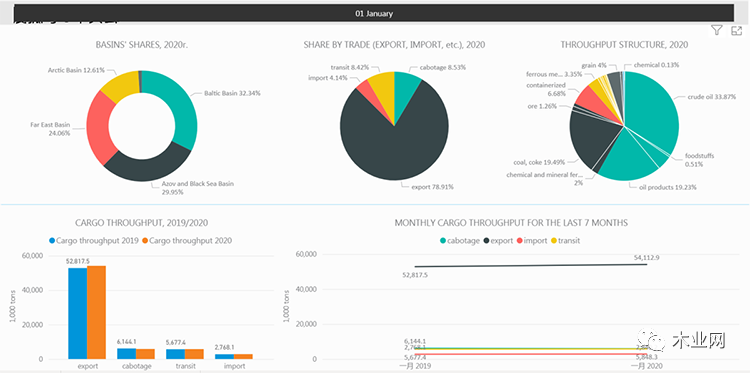
Task: Select the 01 January header bar
Action: (x=374, y=13)
